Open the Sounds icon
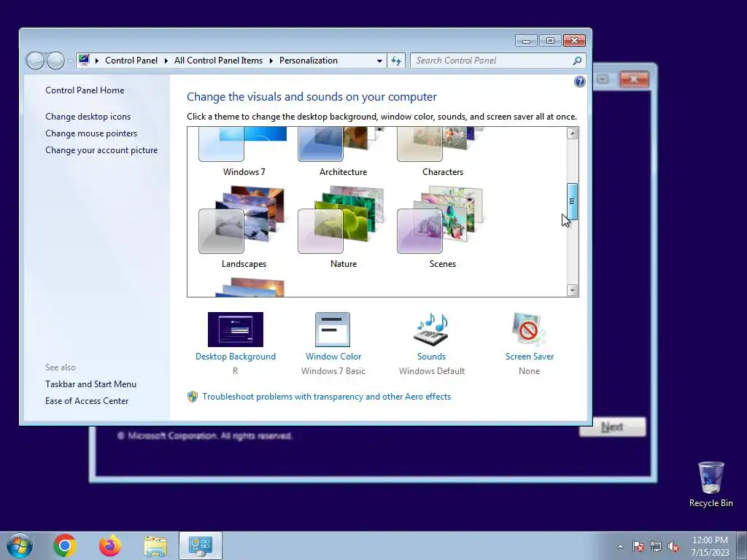 point(431,329)
